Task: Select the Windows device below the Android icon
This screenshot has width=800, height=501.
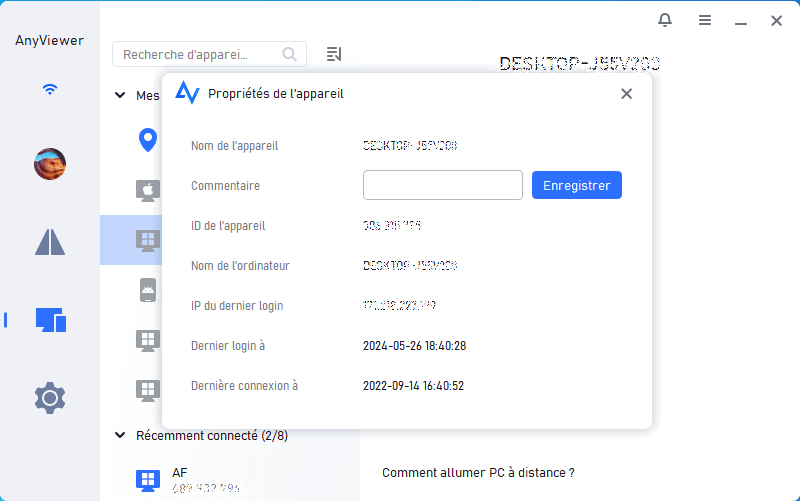Action: point(148,340)
